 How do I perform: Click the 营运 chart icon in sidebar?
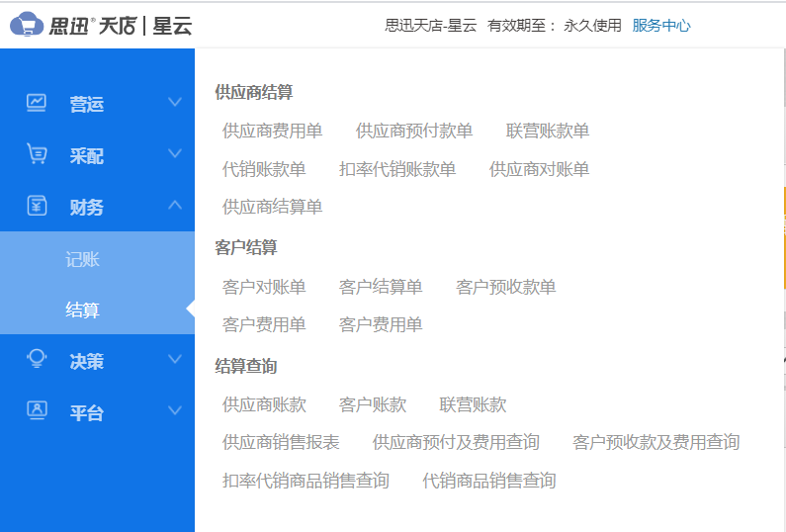(37, 103)
